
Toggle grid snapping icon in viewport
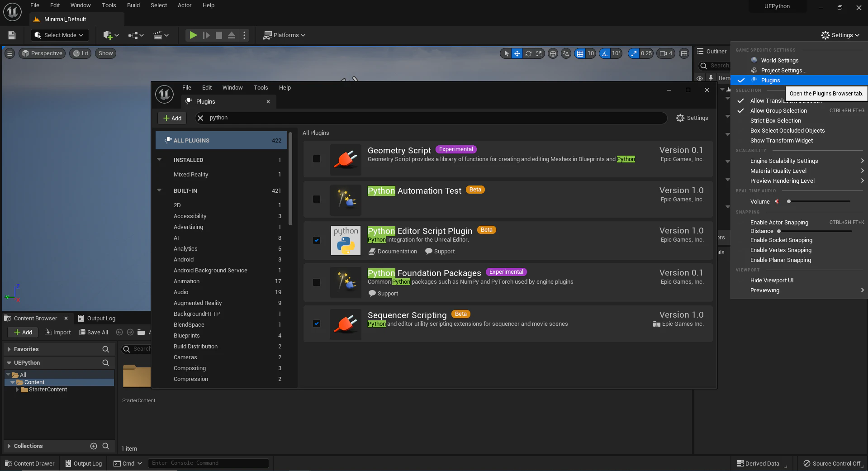pyautogui.click(x=580, y=53)
